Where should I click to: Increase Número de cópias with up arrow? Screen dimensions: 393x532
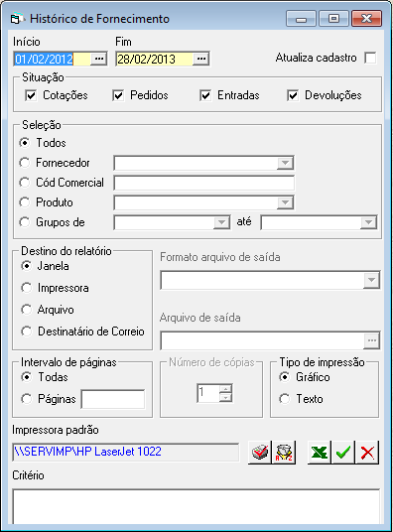click(225, 388)
